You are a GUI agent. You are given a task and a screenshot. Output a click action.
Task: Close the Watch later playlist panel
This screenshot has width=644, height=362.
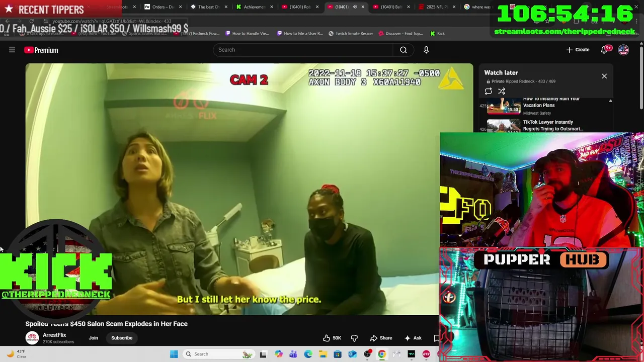point(604,76)
